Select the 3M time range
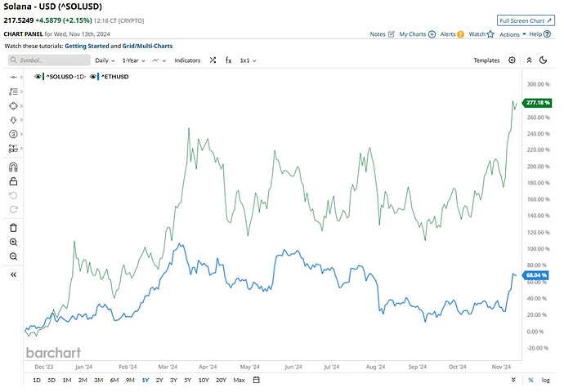564x392 pixels. (x=98, y=380)
